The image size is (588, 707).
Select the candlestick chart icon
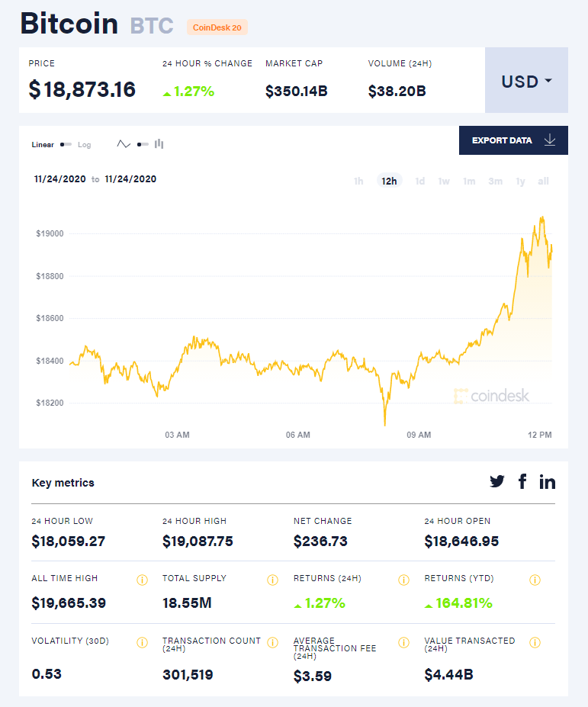tap(159, 143)
